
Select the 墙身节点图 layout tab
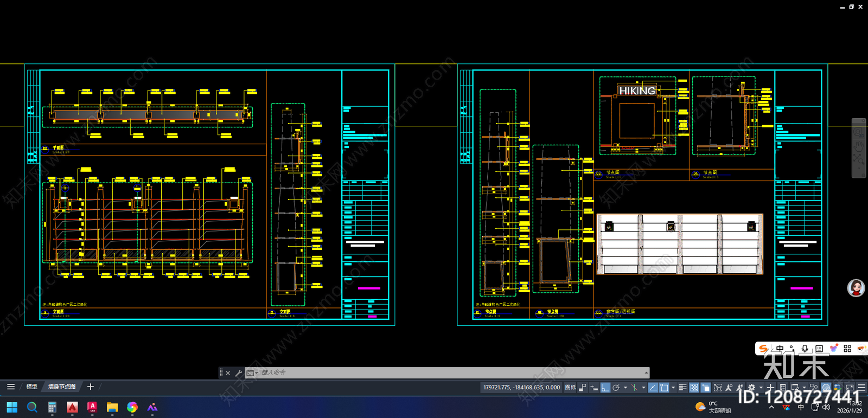click(62, 387)
